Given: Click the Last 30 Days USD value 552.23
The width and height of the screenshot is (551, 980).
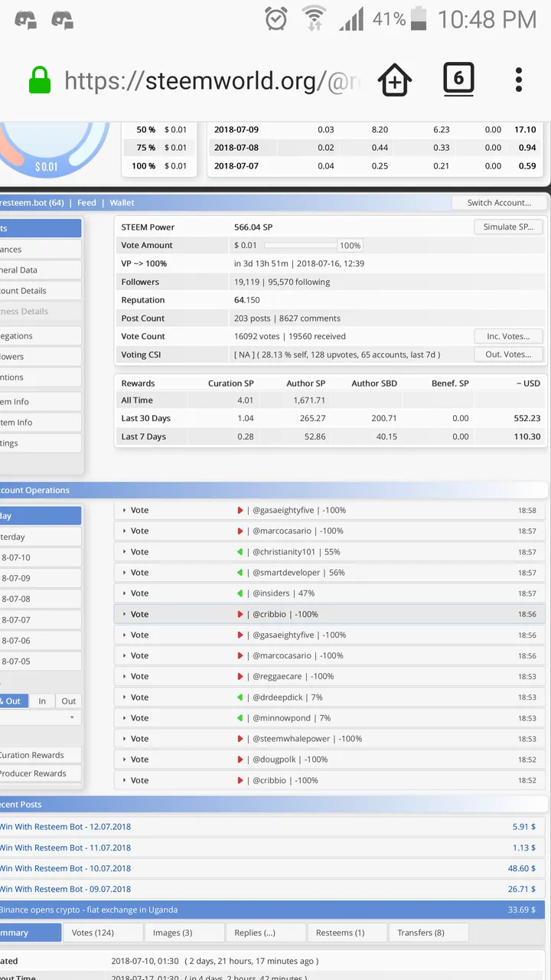Looking at the screenshot, I should [x=527, y=418].
